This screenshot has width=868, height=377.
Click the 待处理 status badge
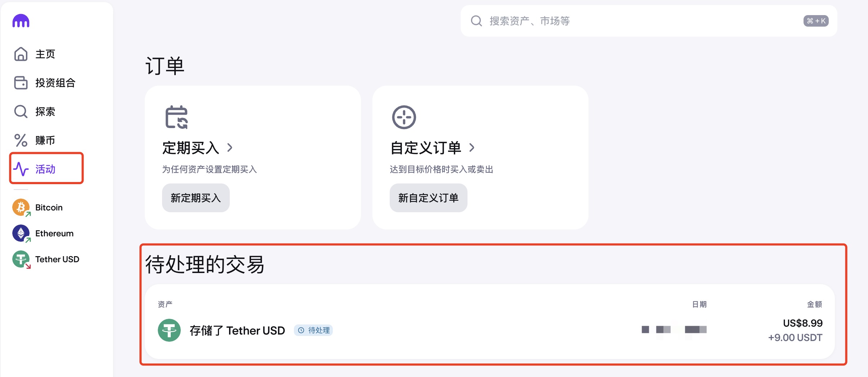point(313,330)
